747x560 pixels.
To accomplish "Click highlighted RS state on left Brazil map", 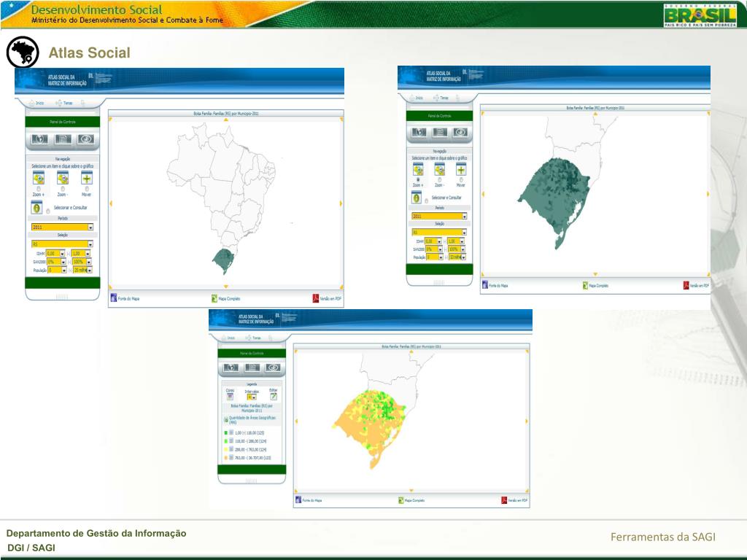I will (x=223, y=260).
